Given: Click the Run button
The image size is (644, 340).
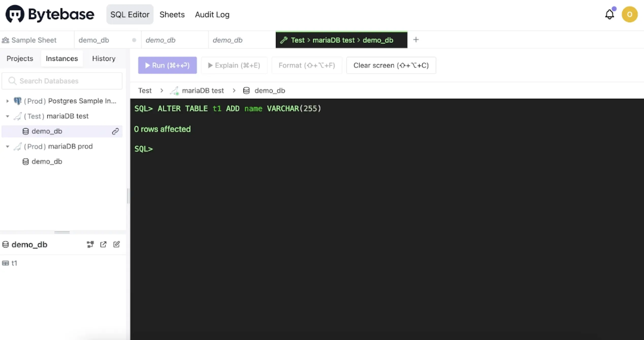Looking at the screenshot, I should coord(167,65).
